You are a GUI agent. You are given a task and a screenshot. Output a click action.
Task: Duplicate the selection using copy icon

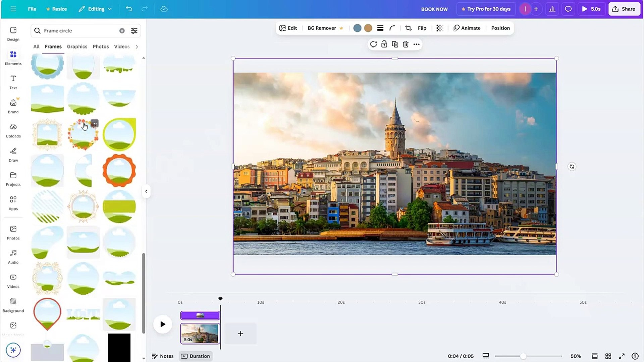point(395,44)
